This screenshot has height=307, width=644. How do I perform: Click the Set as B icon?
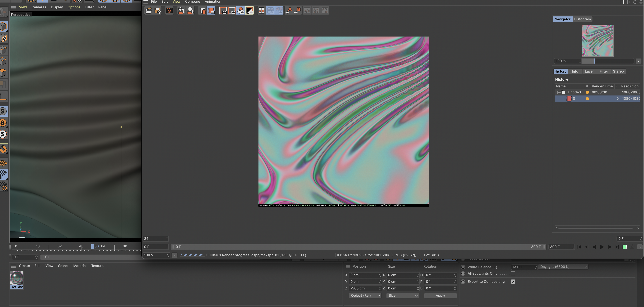[x=298, y=10]
